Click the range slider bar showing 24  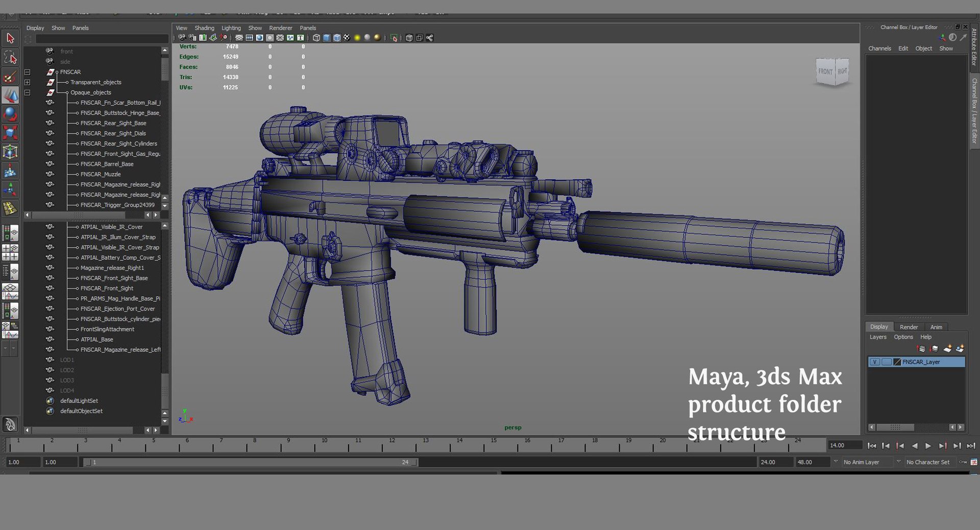click(x=251, y=462)
